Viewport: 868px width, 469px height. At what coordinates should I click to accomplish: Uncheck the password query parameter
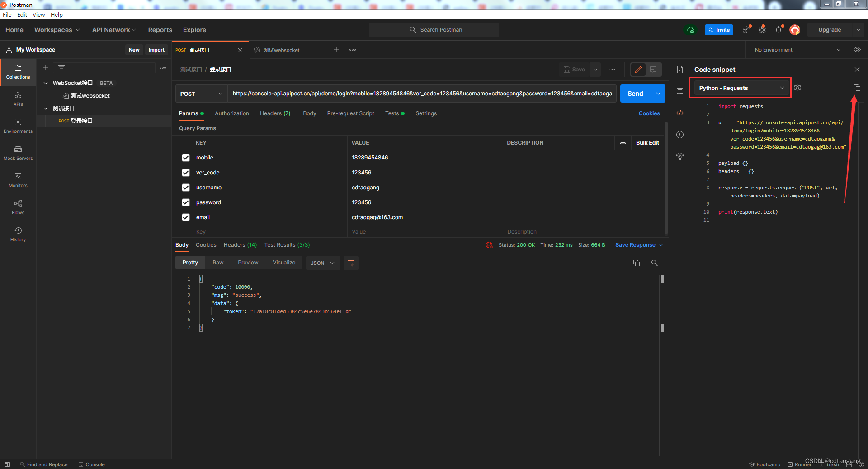[186, 202]
